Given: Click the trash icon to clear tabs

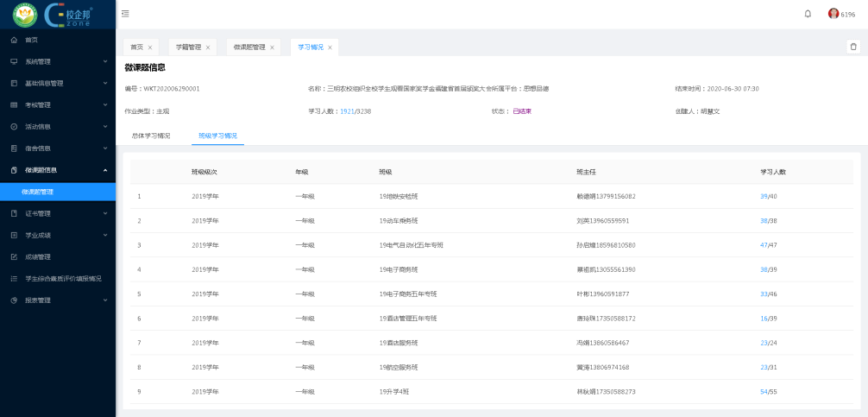Looking at the screenshot, I should click(853, 47).
